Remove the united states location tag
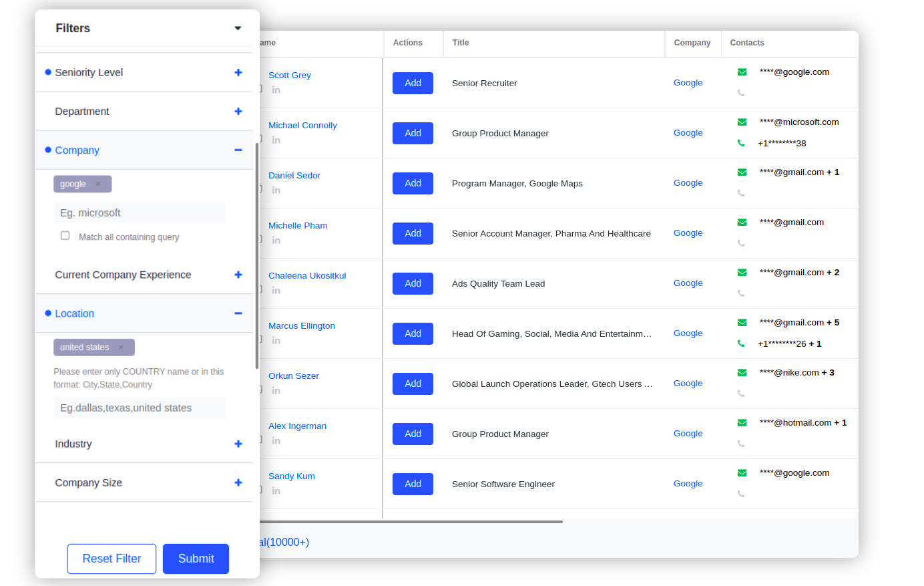The width and height of the screenshot is (924, 586). coord(121,347)
